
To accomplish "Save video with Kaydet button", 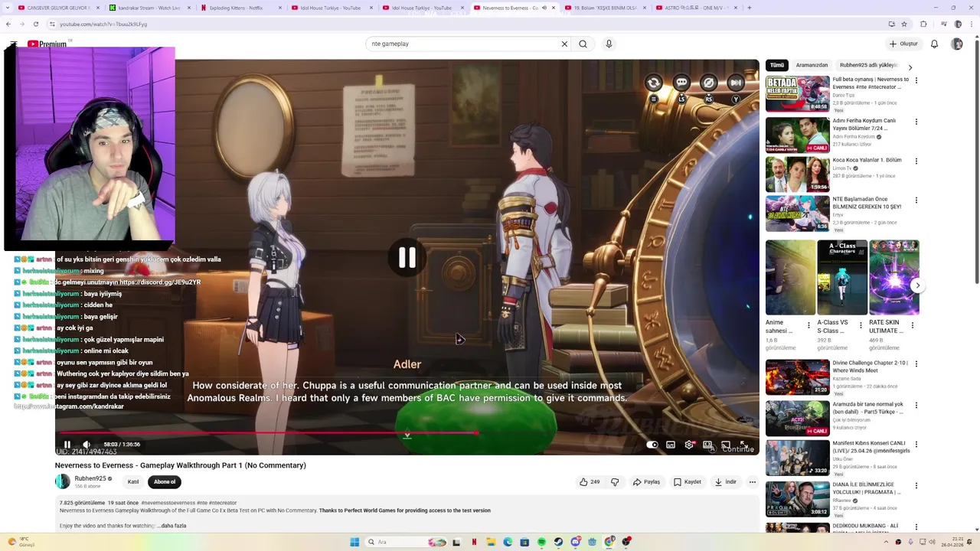I will [x=688, y=482].
